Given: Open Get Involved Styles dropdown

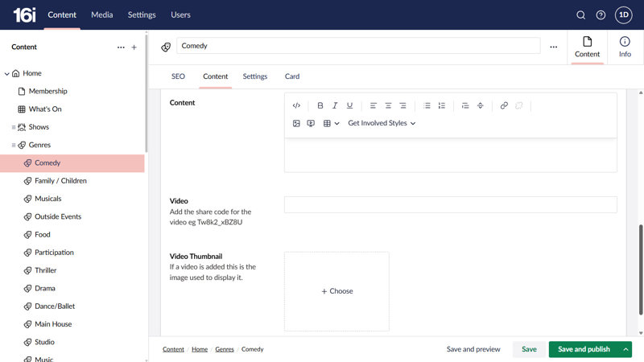Looking at the screenshot, I should 382,123.
